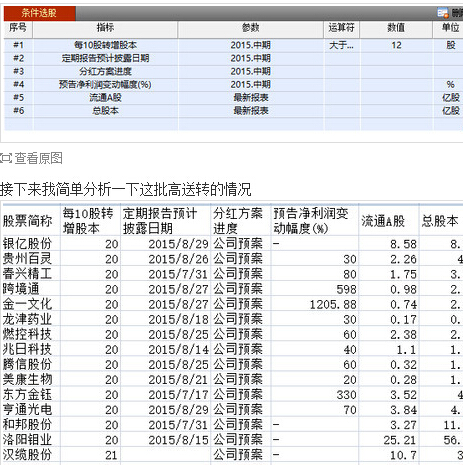Click the 598 profit change for 跨境通
463x465 pixels.
click(x=347, y=289)
